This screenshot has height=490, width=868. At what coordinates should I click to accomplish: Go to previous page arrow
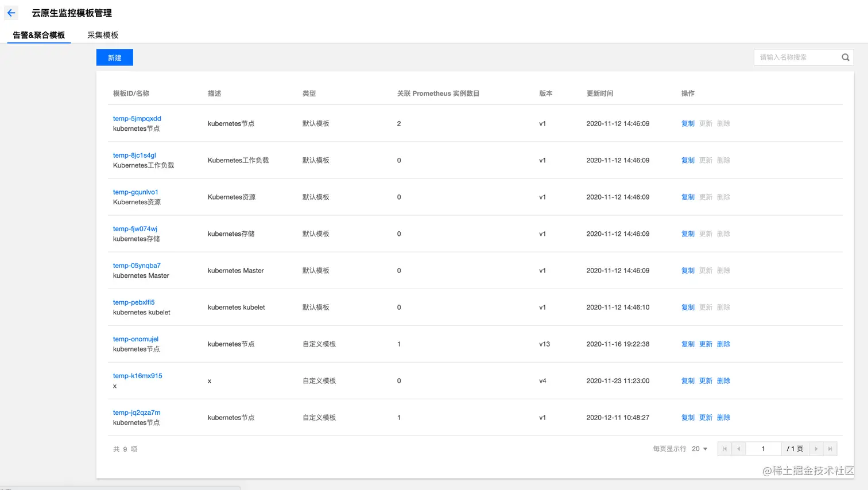pyautogui.click(x=738, y=449)
